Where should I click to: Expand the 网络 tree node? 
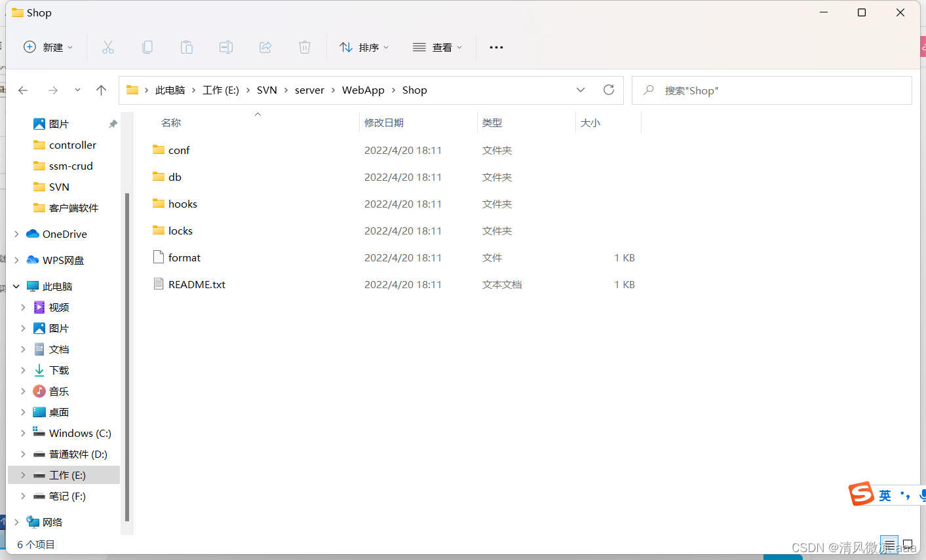point(16,522)
